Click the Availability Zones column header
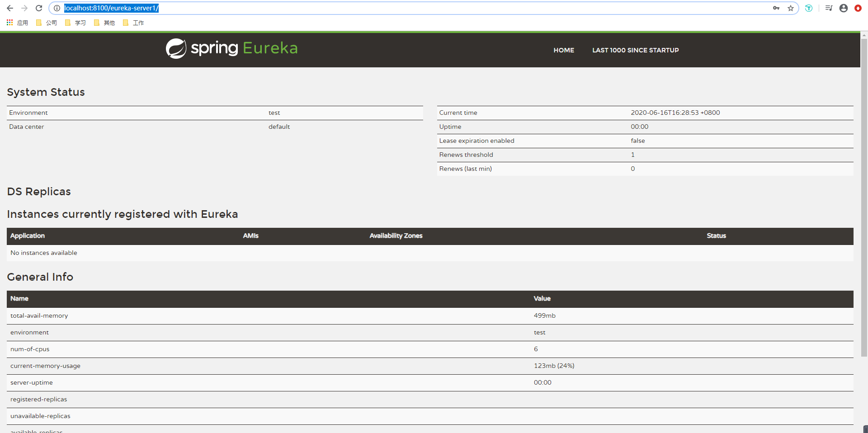The height and width of the screenshot is (433, 868). [x=396, y=235]
